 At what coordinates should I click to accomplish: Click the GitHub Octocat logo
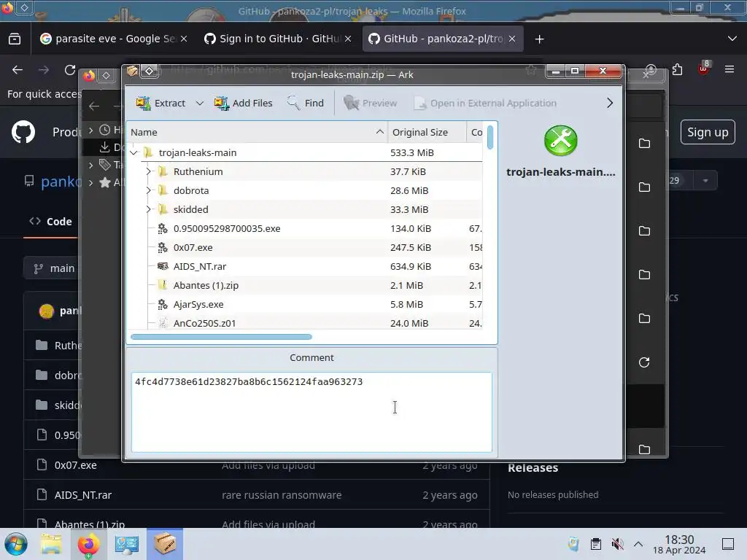tap(23, 132)
